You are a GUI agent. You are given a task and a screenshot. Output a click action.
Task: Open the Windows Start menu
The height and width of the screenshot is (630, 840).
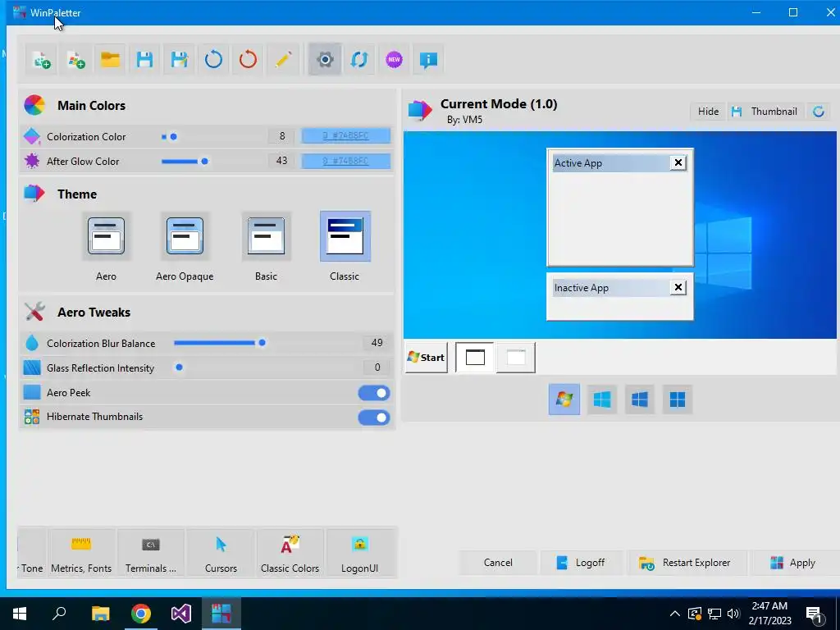click(x=20, y=614)
